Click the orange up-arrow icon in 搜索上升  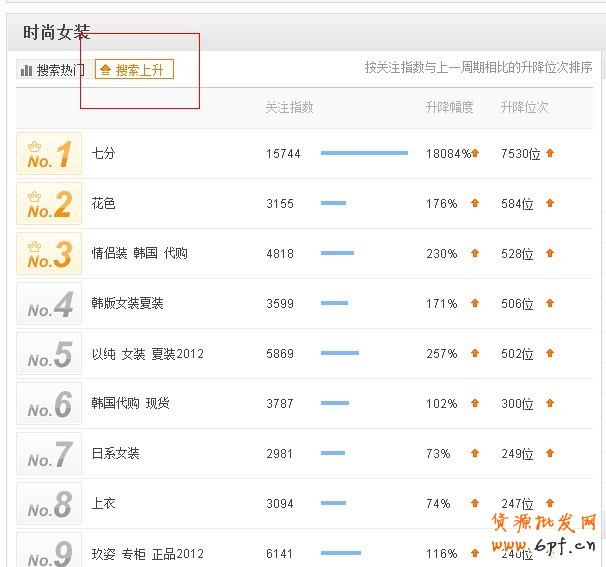pyautogui.click(x=106, y=70)
